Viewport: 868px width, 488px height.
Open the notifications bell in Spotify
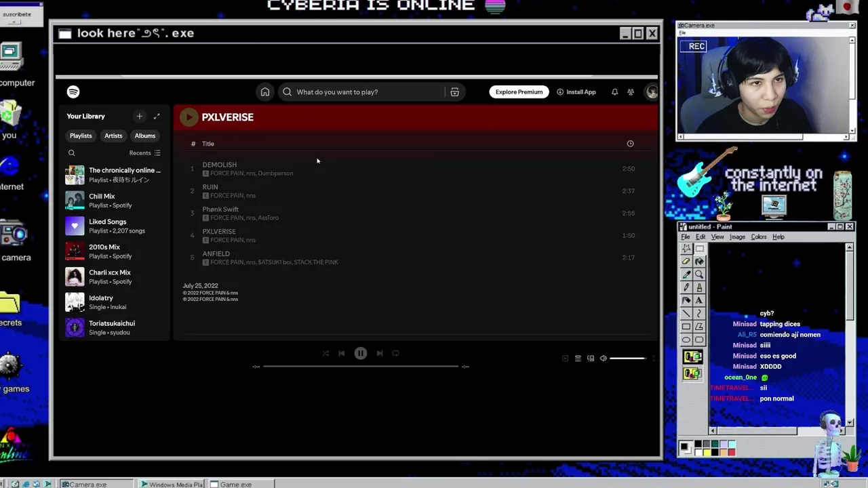click(614, 91)
